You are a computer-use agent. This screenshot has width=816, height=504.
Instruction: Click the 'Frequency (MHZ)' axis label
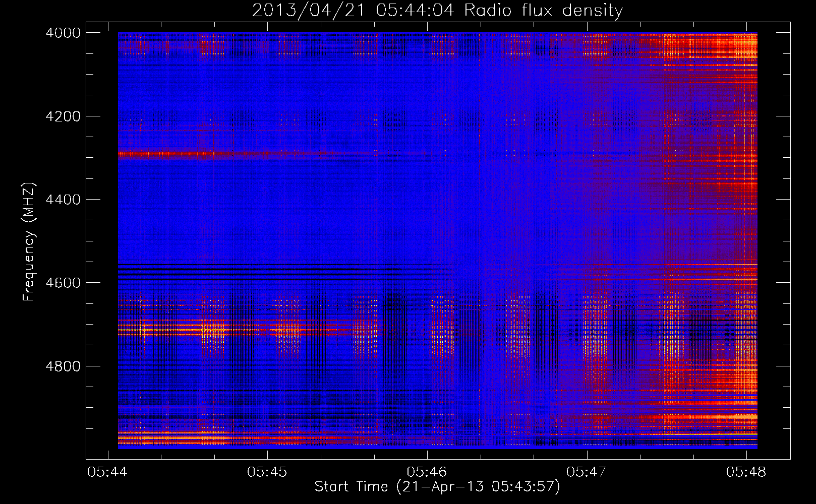(x=29, y=242)
